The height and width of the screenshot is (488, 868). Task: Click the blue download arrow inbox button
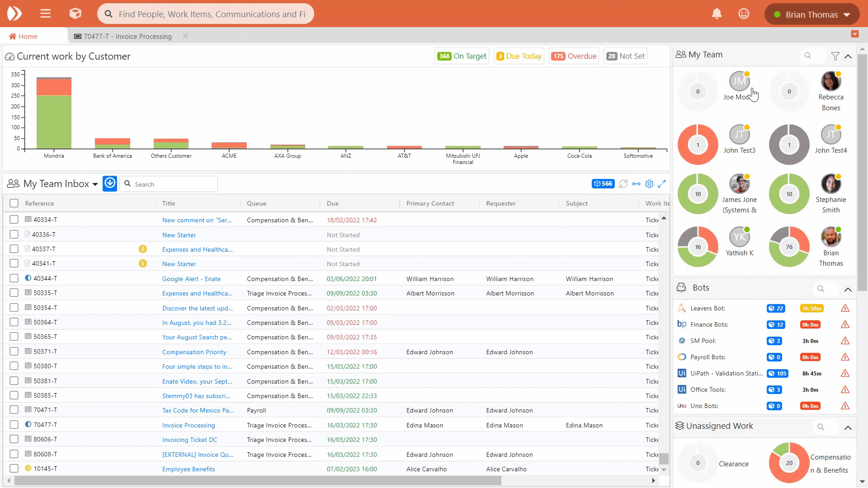[110, 183]
